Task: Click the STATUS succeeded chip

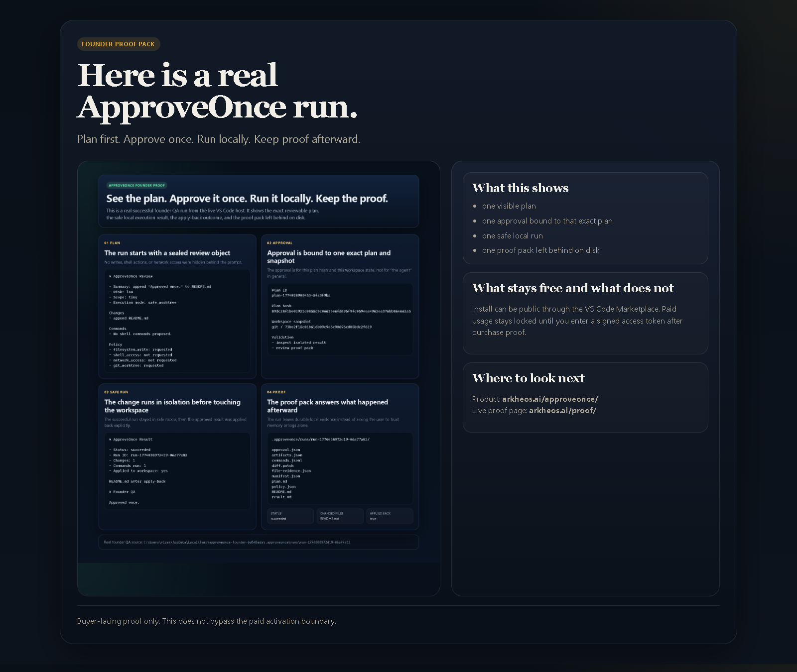Action: tap(290, 516)
